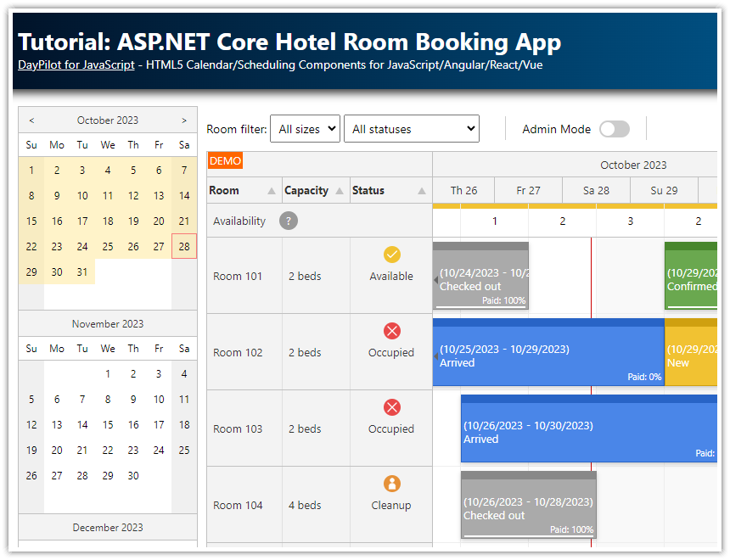Click the red Occupied icon for Room 102
This screenshot has height=560, width=730.
(391, 331)
